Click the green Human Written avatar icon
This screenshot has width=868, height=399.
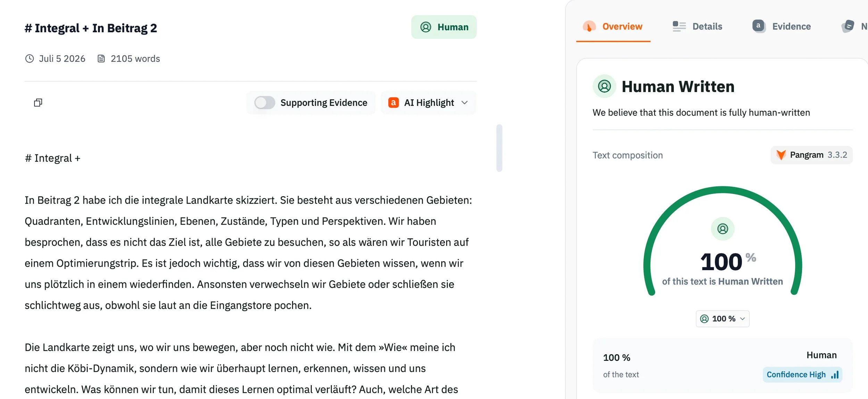tap(604, 86)
